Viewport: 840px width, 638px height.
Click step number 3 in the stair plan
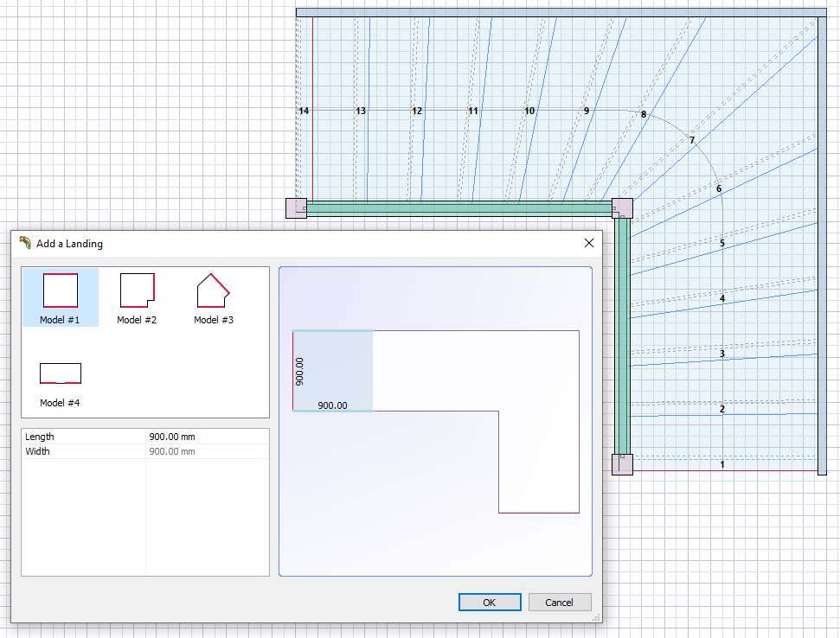(722, 354)
